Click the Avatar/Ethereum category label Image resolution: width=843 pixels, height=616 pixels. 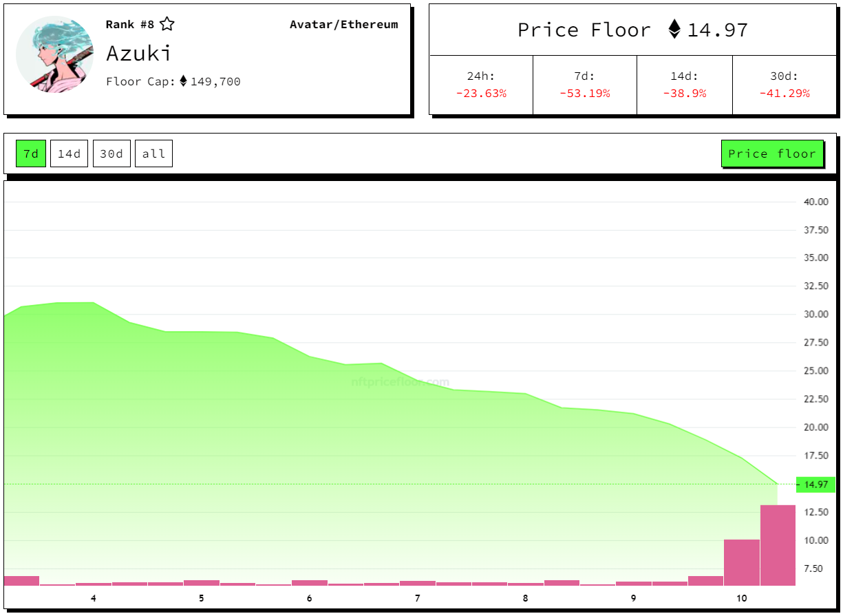[x=343, y=24]
